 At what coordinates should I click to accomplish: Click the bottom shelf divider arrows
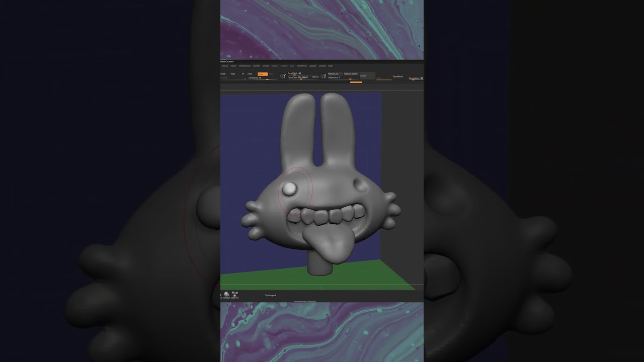pyautogui.click(x=305, y=301)
